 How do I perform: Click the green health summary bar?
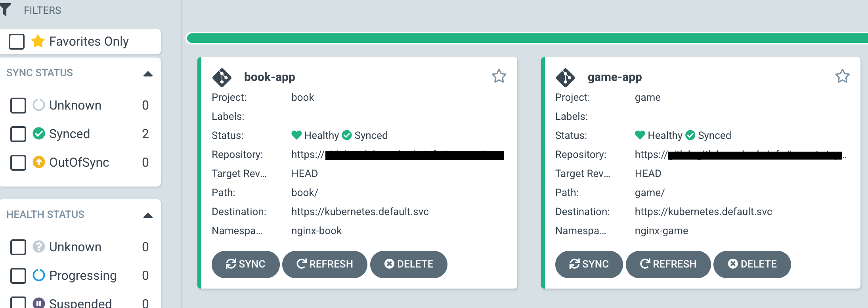tap(515, 38)
